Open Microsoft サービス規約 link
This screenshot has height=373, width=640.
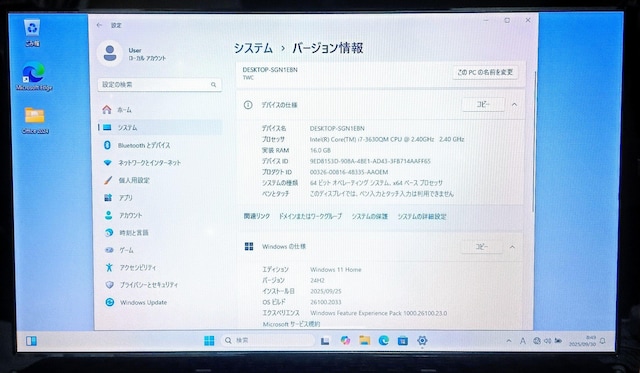click(291, 324)
